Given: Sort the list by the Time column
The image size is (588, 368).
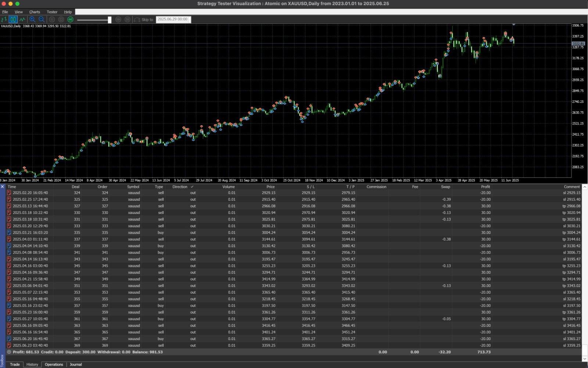Looking at the screenshot, I should [12, 187].
